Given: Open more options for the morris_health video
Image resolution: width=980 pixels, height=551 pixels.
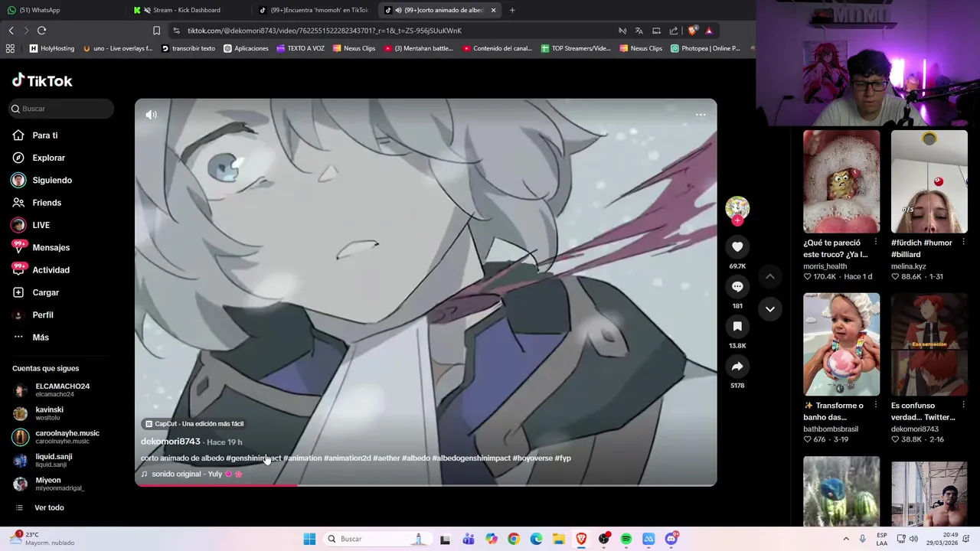Looking at the screenshot, I should [876, 243].
